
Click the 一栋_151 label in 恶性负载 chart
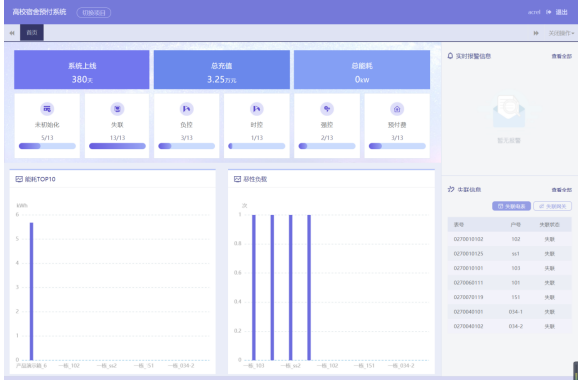point(364,365)
